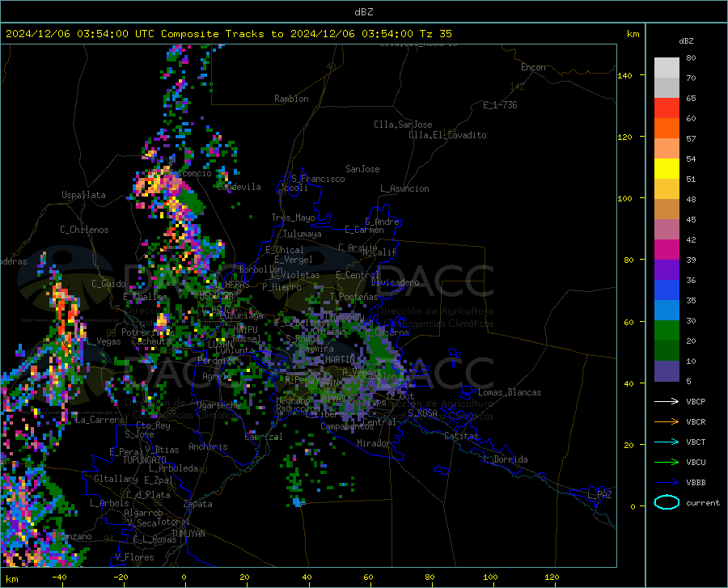Click the 'L_Vegas' map label
Viewport: 728px width, 588px height.
pyautogui.click(x=104, y=341)
